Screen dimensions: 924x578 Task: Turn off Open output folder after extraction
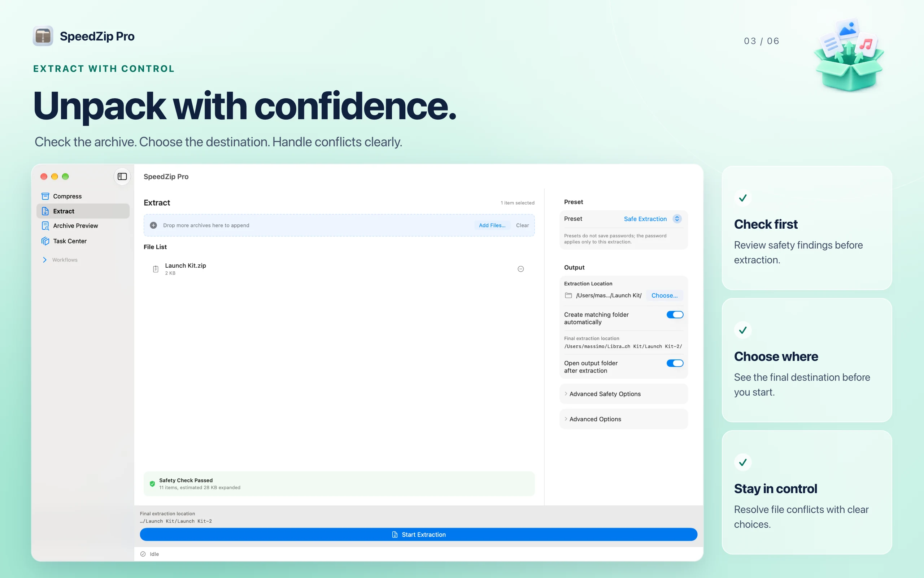click(675, 363)
